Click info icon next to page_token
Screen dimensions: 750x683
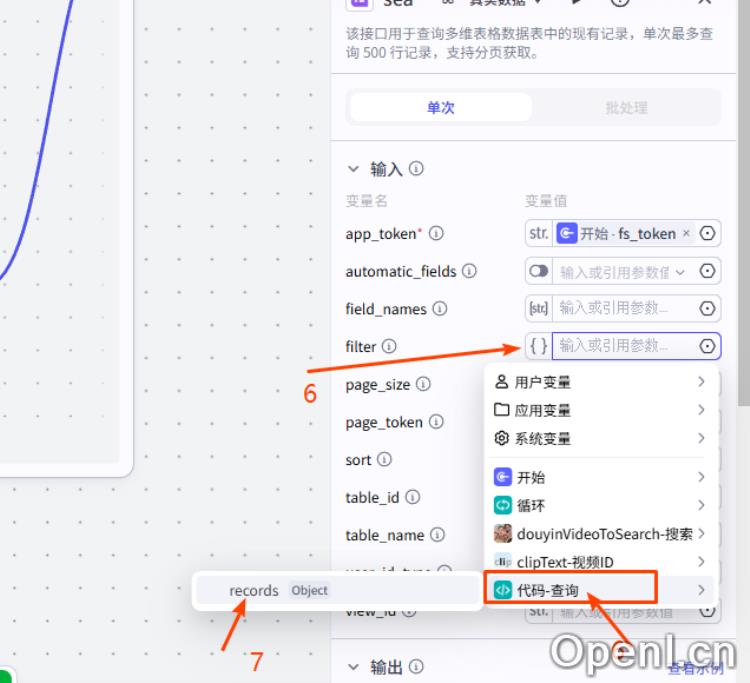coord(436,421)
